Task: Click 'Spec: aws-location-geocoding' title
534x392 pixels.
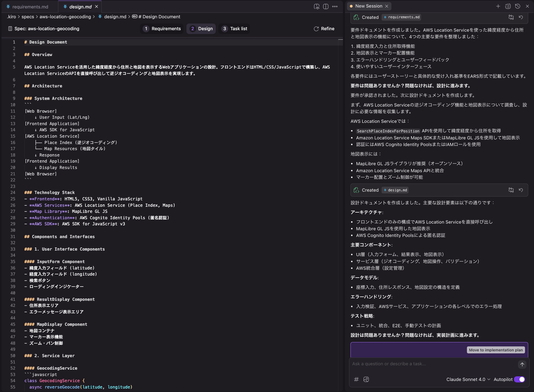Action: [x=47, y=29]
